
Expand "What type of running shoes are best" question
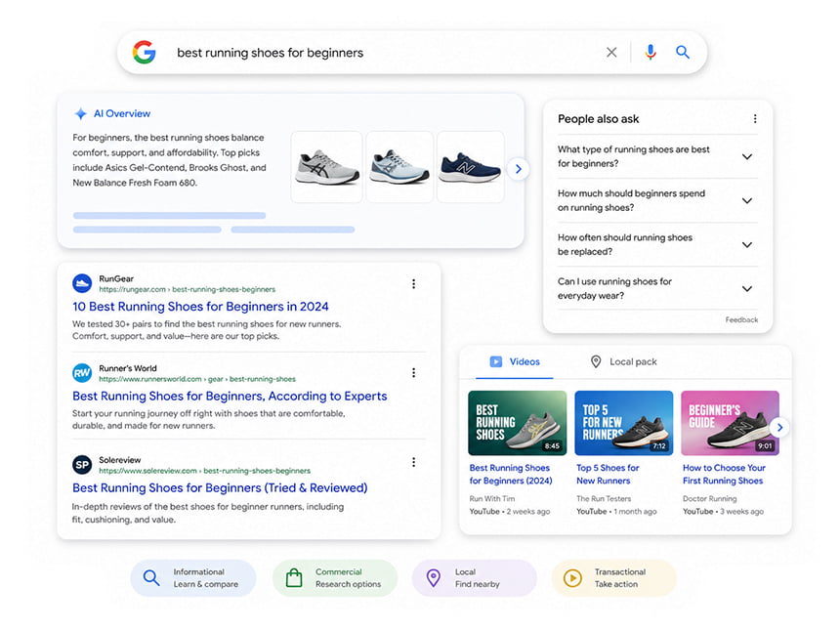[657, 156]
